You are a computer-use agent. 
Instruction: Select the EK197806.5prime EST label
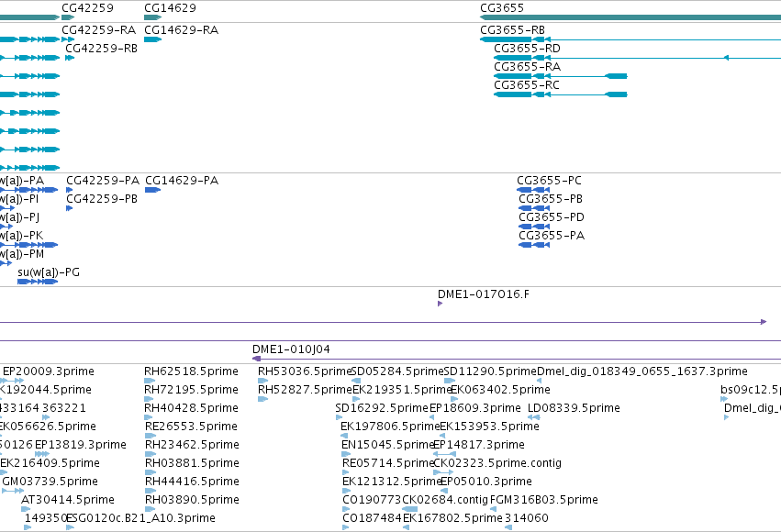390,427
